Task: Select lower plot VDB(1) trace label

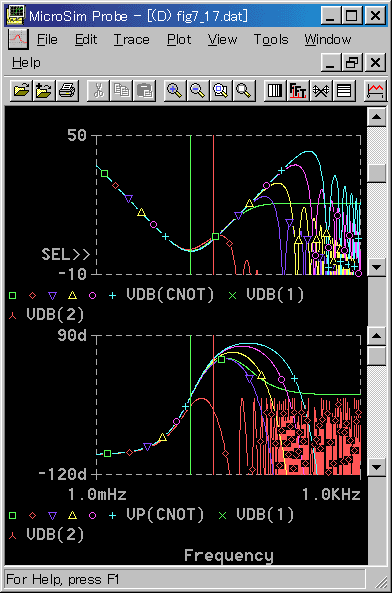Action: (265, 514)
